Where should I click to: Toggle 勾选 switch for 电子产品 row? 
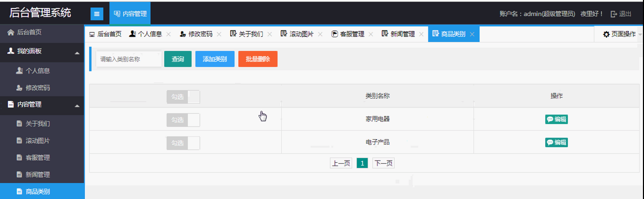point(183,143)
